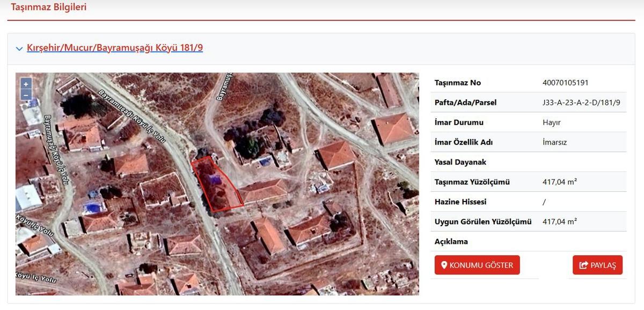Screen dimensions: 644x310
Task: Click the Uygun Görülen Yüzölçümü area value
Action: (x=559, y=221)
